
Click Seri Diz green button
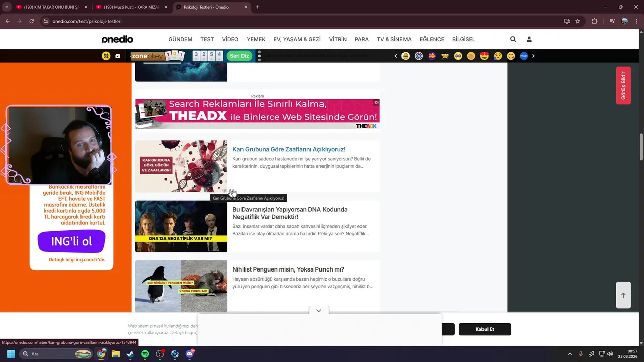(239, 56)
